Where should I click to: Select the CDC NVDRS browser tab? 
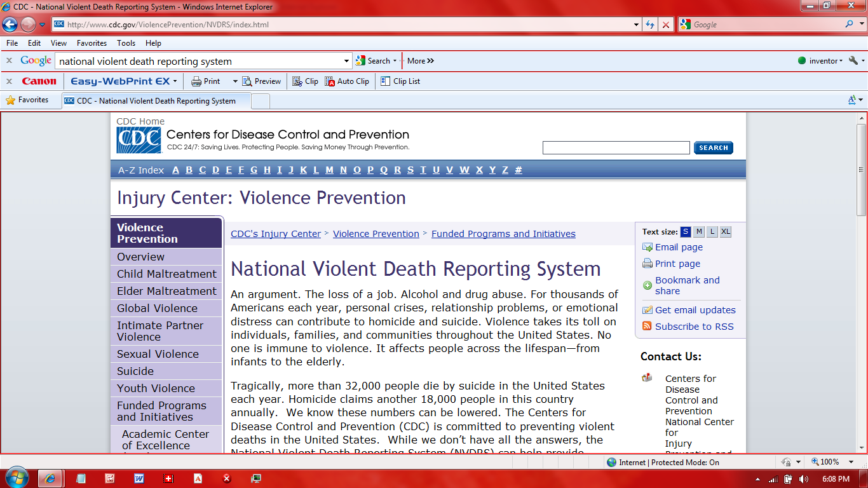click(x=156, y=101)
